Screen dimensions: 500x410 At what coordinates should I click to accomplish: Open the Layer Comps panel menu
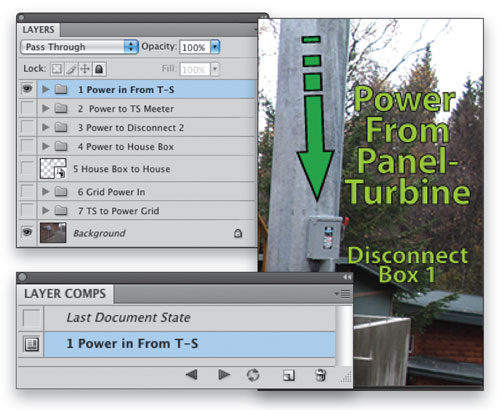342,294
